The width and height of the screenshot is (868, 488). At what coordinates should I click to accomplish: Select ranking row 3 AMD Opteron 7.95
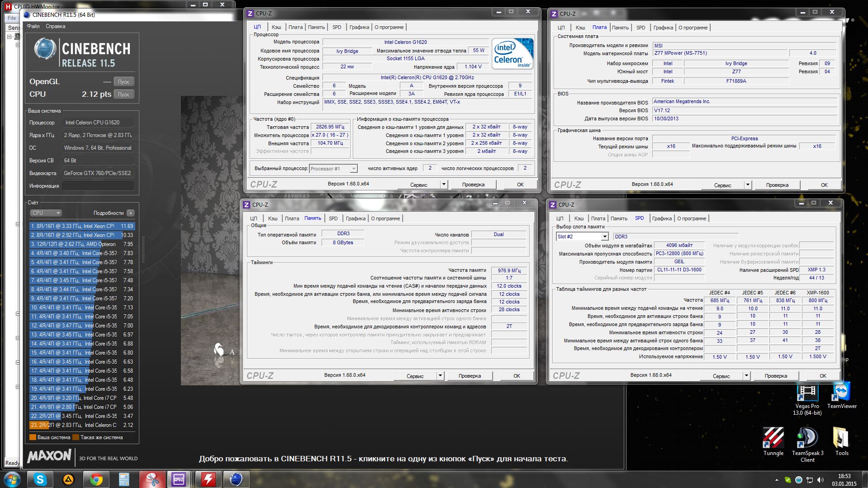point(82,244)
